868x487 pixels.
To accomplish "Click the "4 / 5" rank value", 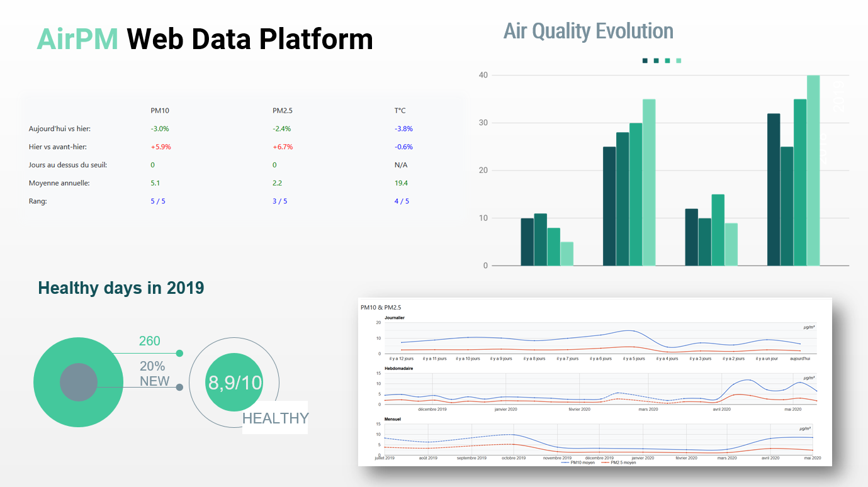I will [402, 201].
